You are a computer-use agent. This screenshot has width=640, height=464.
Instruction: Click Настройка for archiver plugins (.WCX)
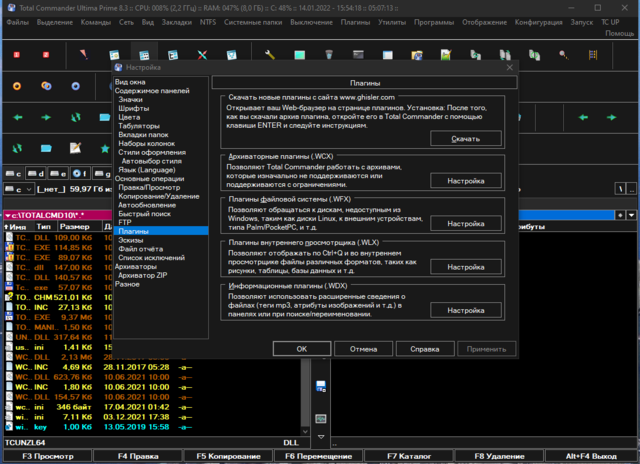pos(466,181)
